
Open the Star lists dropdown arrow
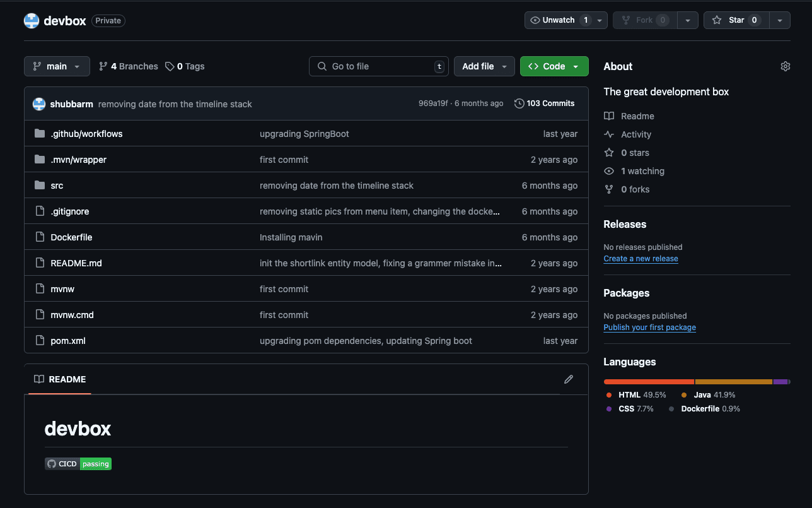click(x=780, y=20)
